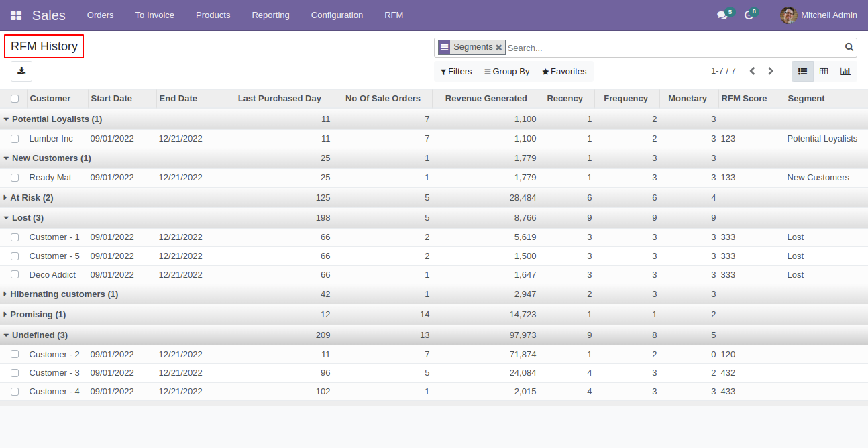Check the Ready Mat row checkbox
The height and width of the screenshot is (448, 868).
coord(15,178)
